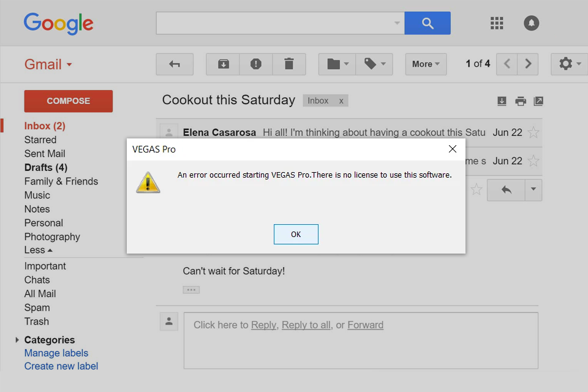Go to the newer conversation arrow
The width and height of the screenshot is (588, 392).
[x=507, y=64]
